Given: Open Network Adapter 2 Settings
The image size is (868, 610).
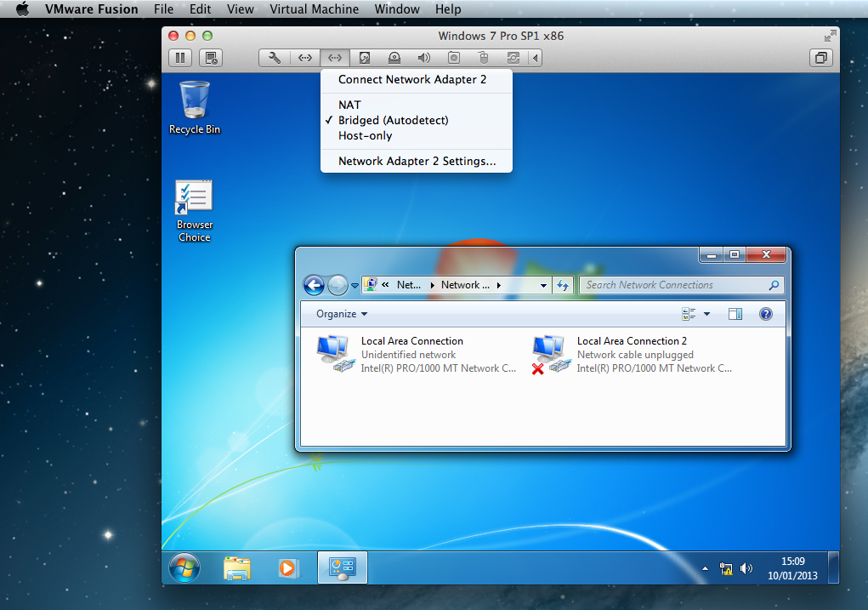Looking at the screenshot, I should 417,161.
